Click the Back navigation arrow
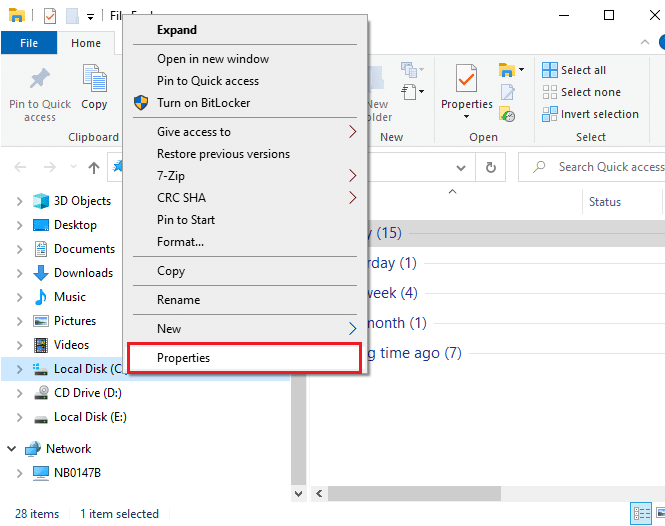Viewport: 665px width, 526px height. tap(20, 168)
